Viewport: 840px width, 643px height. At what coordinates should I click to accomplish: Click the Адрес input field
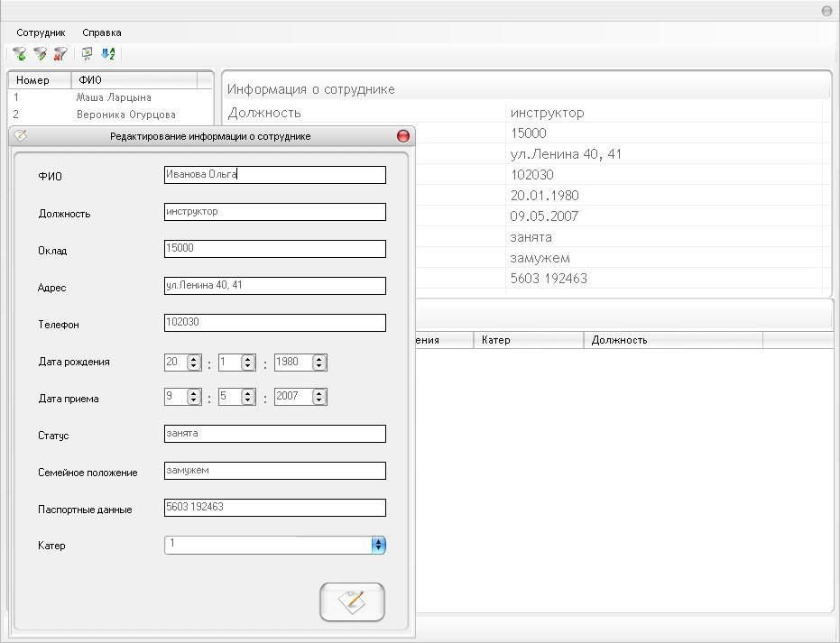275,285
